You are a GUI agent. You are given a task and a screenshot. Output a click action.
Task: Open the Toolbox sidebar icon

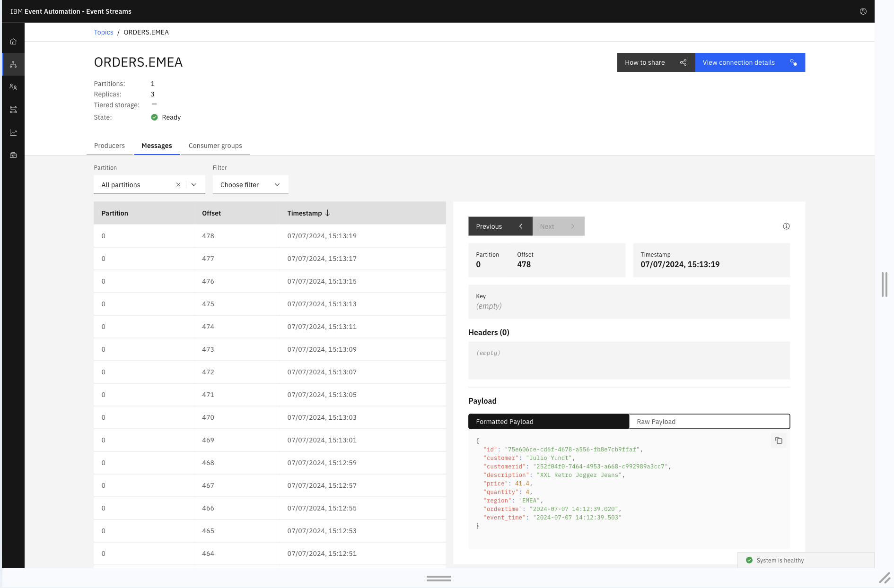click(x=13, y=155)
